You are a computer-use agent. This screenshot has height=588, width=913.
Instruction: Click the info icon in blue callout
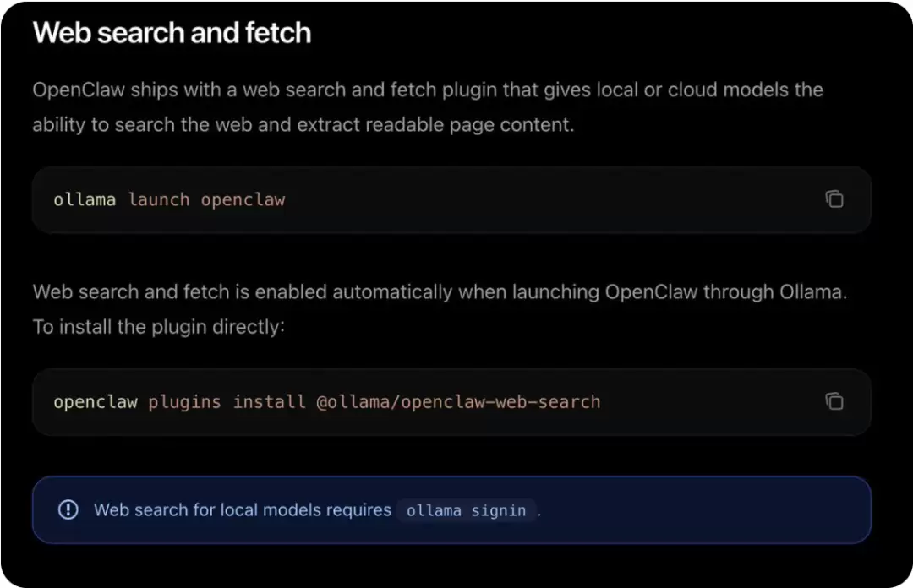(68, 509)
